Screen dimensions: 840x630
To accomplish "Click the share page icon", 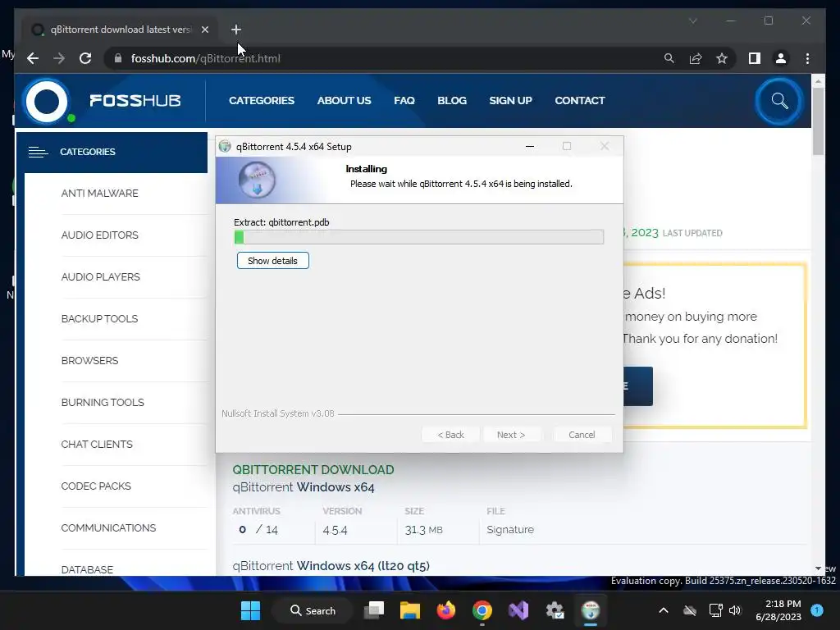I will click(696, 58).
